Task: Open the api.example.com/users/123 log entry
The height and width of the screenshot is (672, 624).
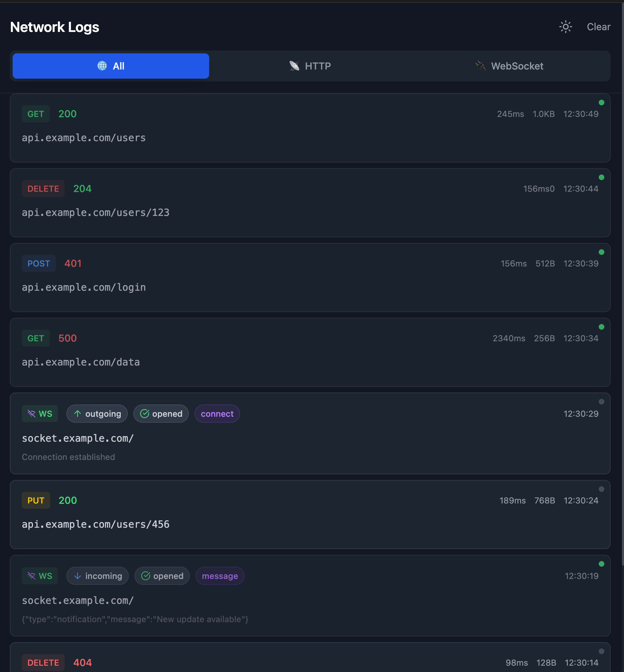Action: point(310,203)
